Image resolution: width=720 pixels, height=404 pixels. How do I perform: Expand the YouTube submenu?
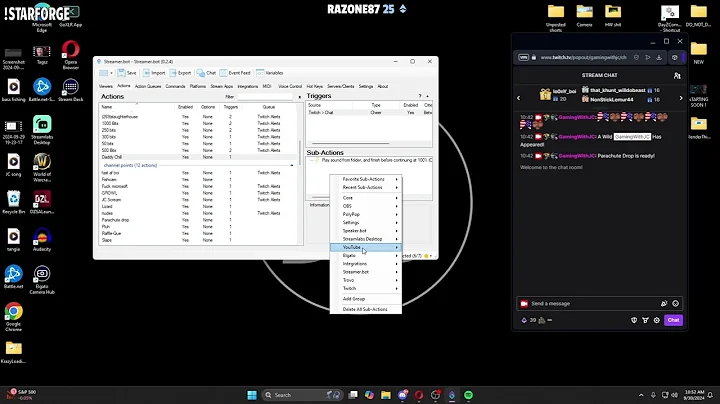366,247
